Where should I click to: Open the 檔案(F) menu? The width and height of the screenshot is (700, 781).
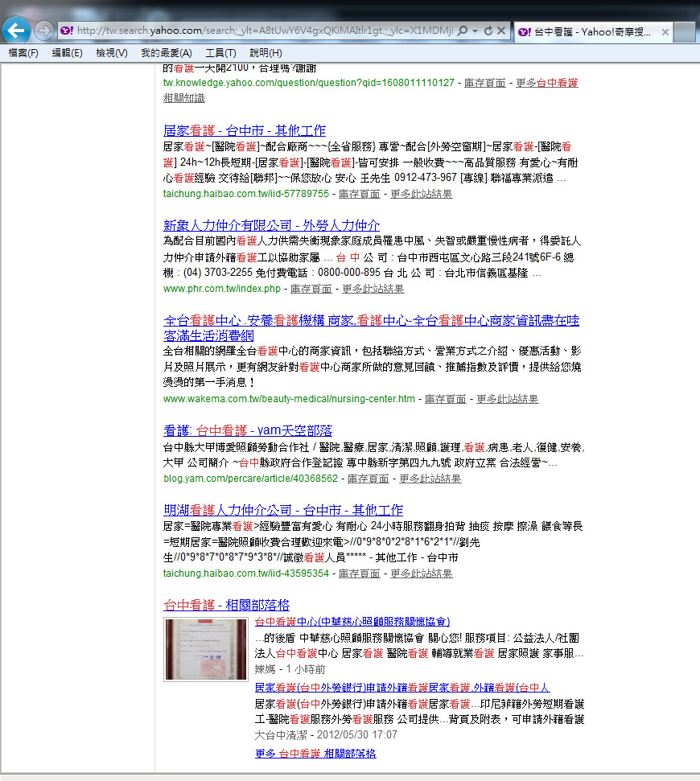click(x=23, y=53)
